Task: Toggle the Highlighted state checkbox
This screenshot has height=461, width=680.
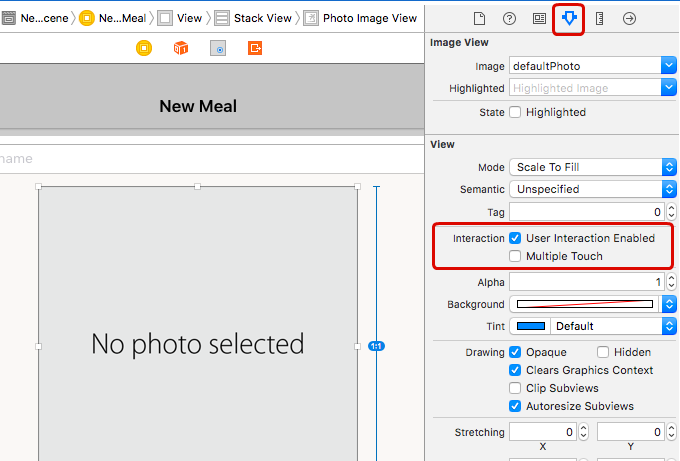Action: pos(515,112)
